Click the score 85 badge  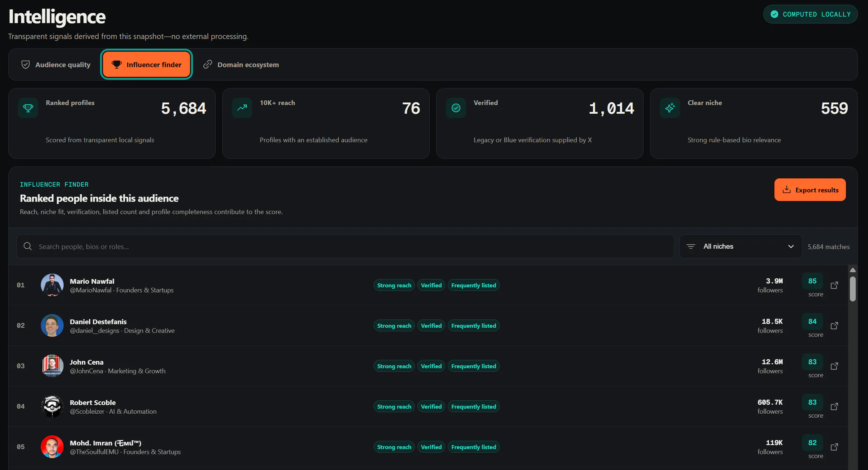(812, 281)
